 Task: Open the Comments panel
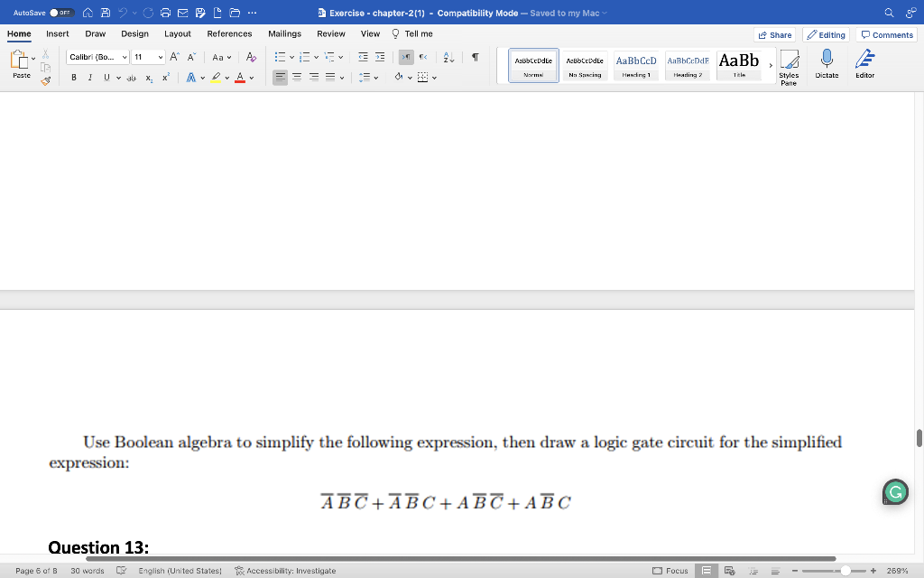point(886,33)
